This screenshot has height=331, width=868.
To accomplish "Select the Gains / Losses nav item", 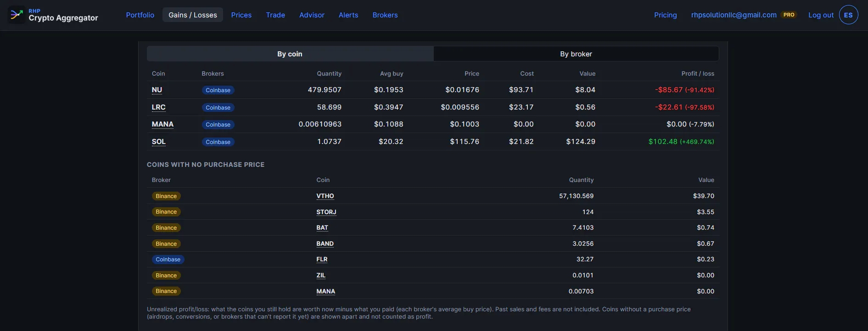I will tap(193, 15).
